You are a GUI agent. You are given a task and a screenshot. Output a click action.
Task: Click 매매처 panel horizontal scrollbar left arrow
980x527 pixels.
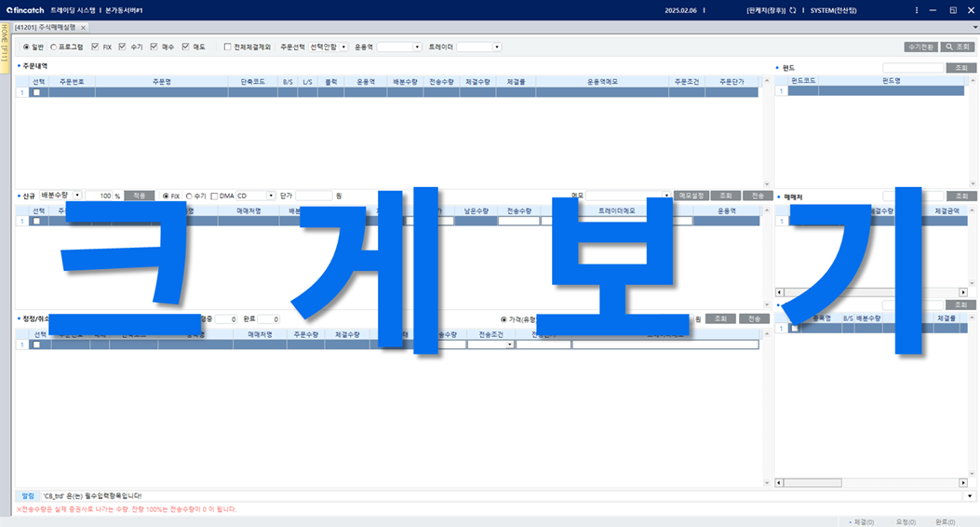[x=779, y=292]
